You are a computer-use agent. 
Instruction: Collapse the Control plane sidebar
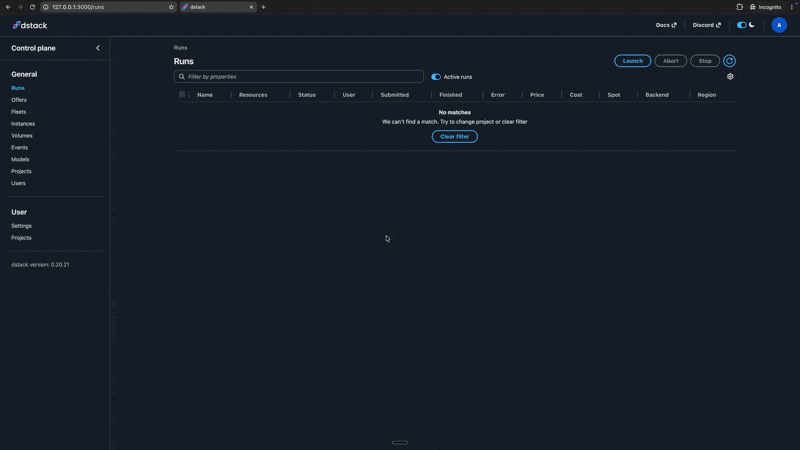98,48
